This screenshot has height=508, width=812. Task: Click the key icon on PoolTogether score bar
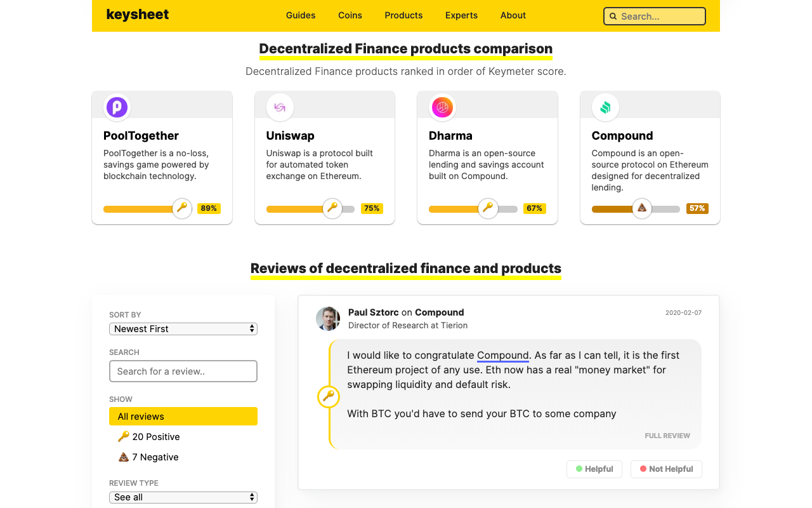pos(182,208)
